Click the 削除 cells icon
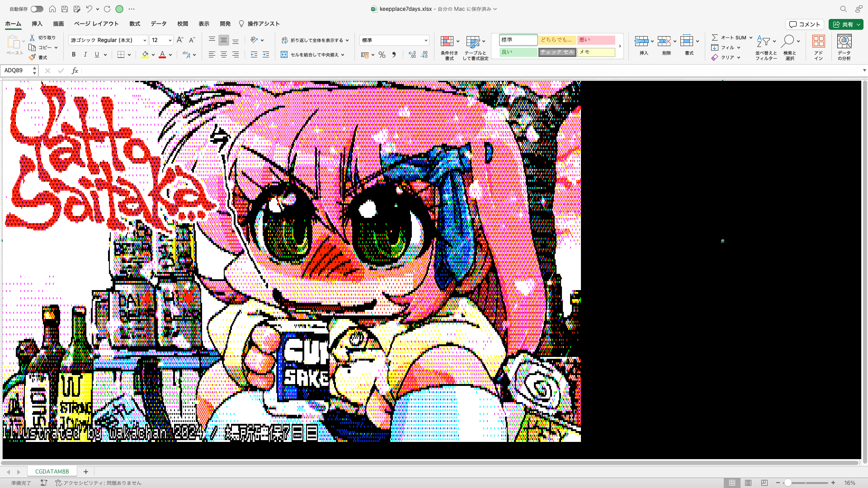 [x=664, y=41]
